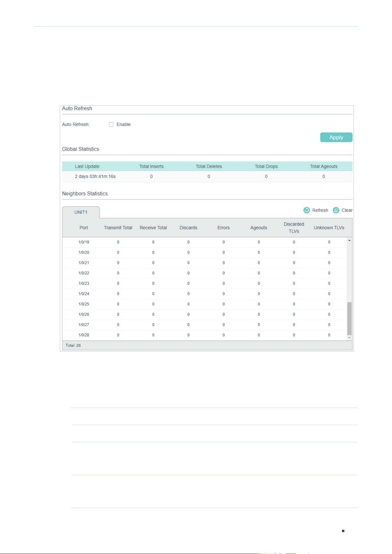Enable the Auto Refresh checkbox

point(111,124)
